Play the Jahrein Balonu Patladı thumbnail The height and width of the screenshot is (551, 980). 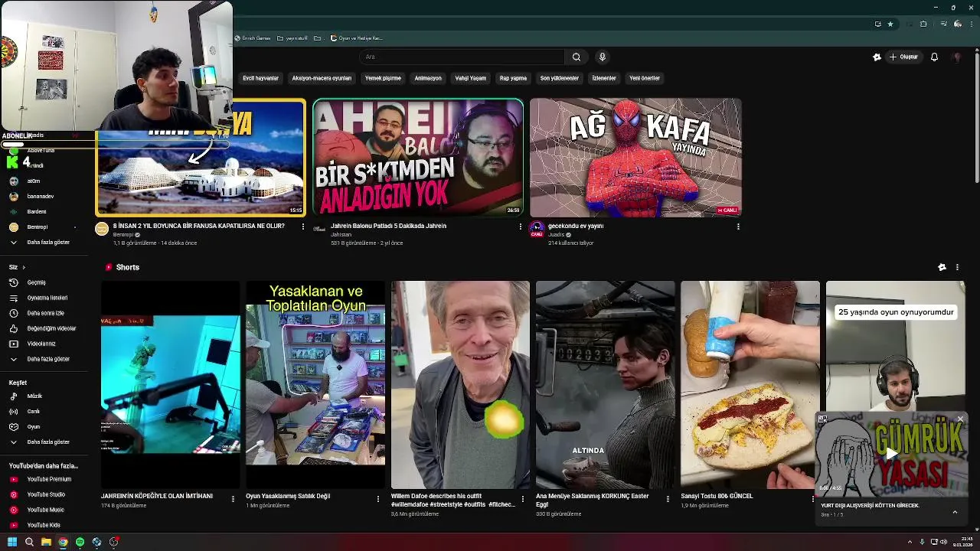pos(418,158)
